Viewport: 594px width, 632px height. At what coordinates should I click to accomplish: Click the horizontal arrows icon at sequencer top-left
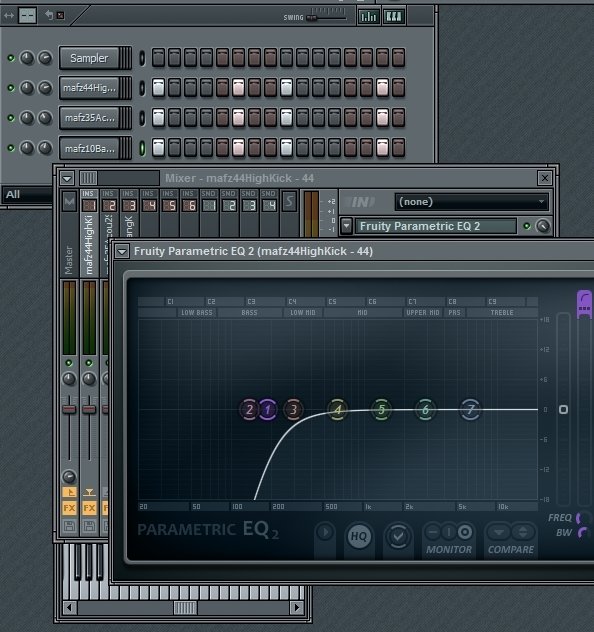(9, 16)
